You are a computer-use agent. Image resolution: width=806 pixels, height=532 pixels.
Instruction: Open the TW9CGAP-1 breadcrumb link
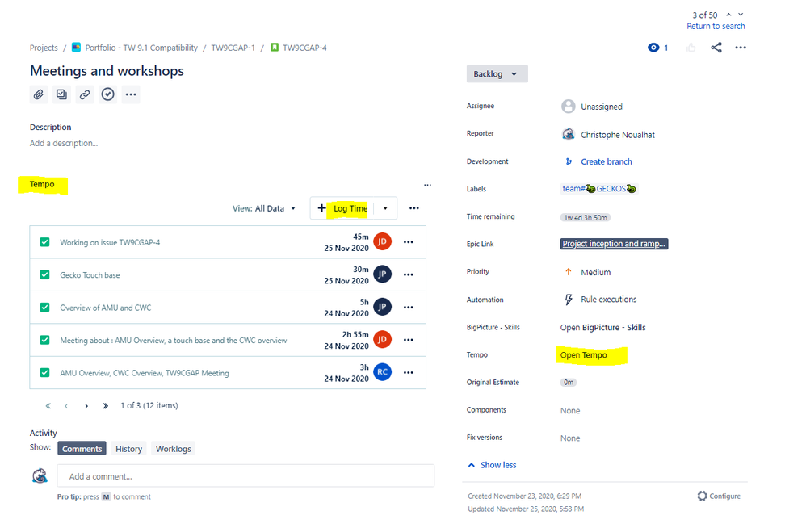click(x=233, y=48)
